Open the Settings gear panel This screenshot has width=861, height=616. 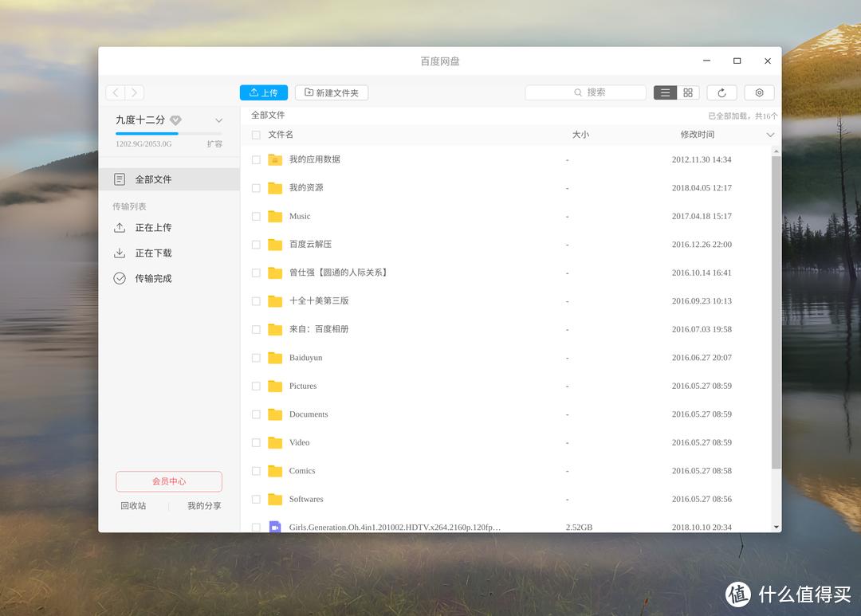tap(758, 92)
